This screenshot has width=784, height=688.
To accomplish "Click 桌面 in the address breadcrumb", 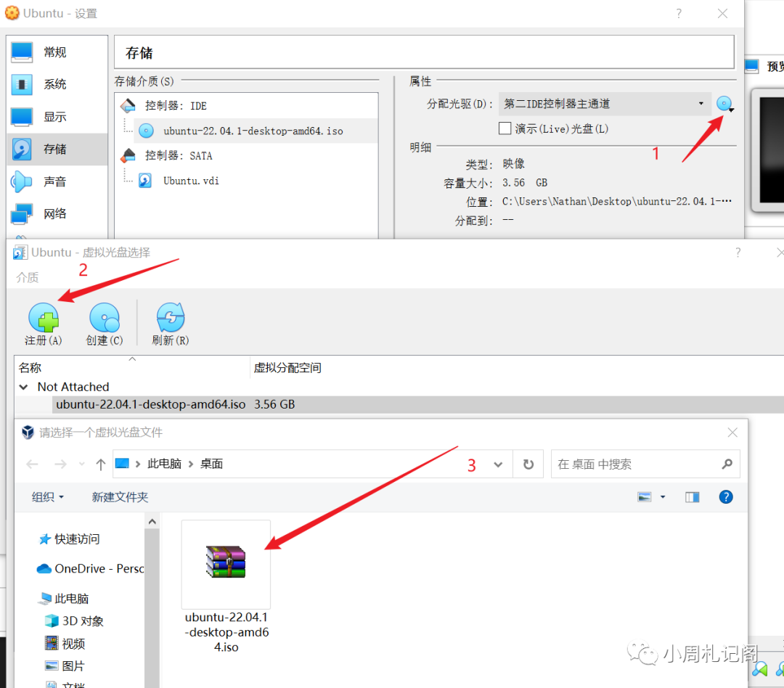I will click(211, 464).
